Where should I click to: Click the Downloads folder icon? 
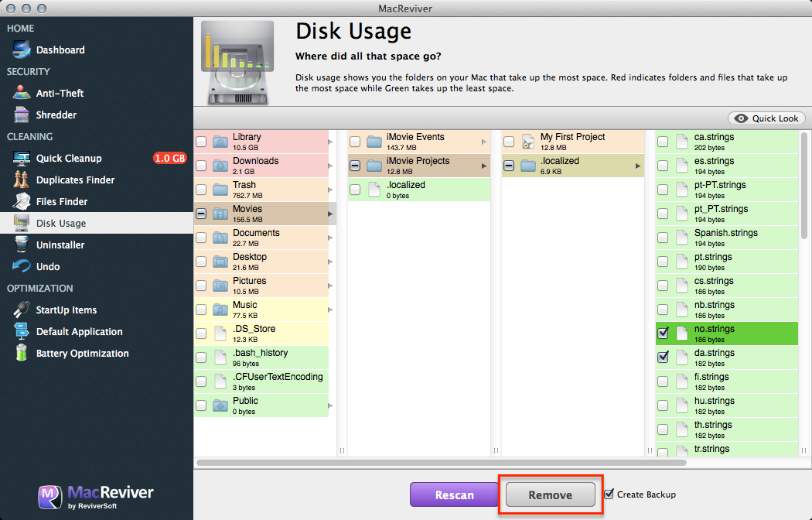pos(220,166)
